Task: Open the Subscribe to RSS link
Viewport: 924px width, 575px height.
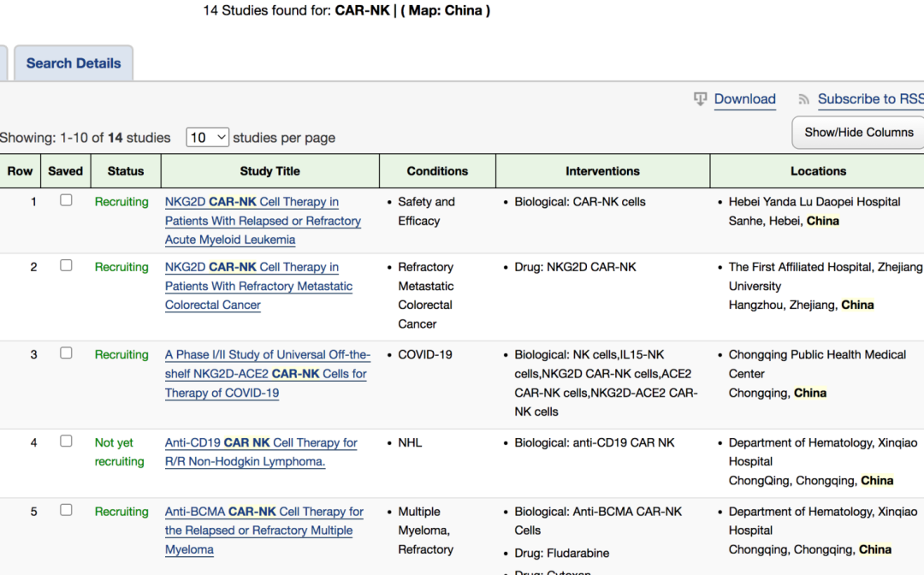Action: point(870,99)
